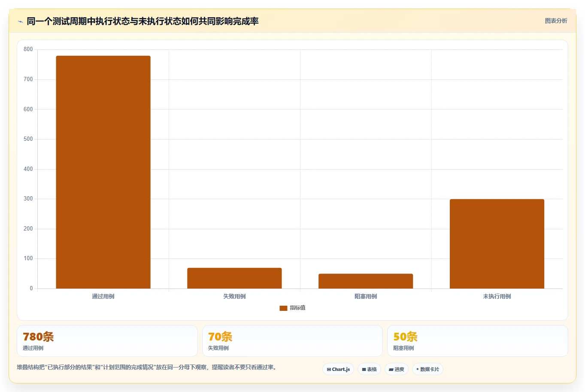Open the 50条 阻塞用例 data card
585x392 pixels.
478,341
